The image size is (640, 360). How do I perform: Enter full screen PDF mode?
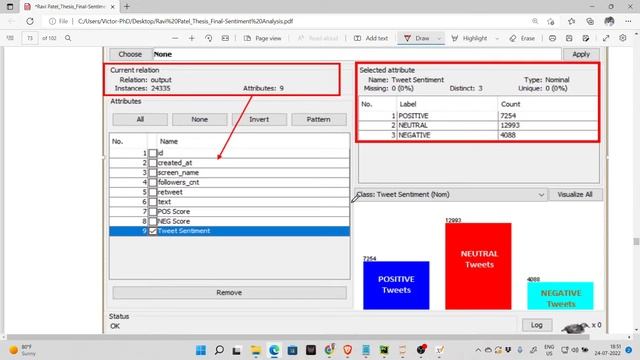(x=606, y=38)
